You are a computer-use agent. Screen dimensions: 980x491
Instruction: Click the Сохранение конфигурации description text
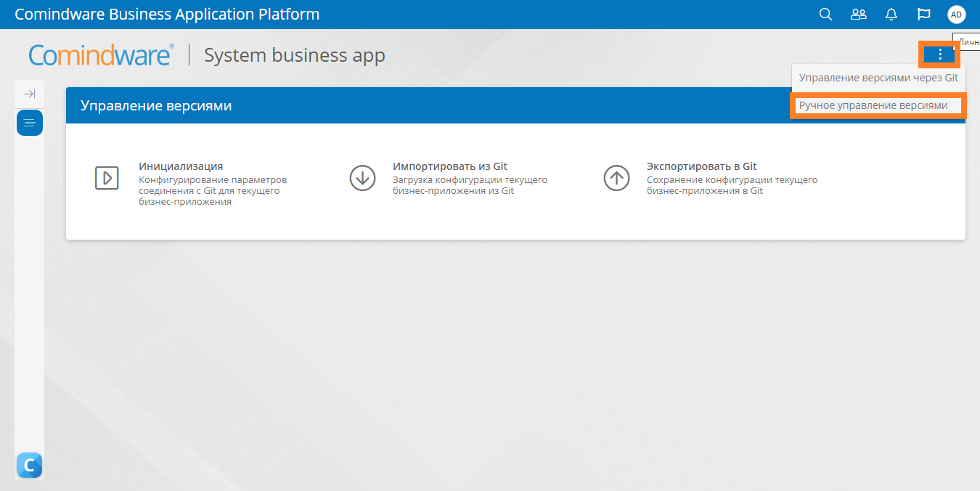pyautogui.click(x=732, y=185)
